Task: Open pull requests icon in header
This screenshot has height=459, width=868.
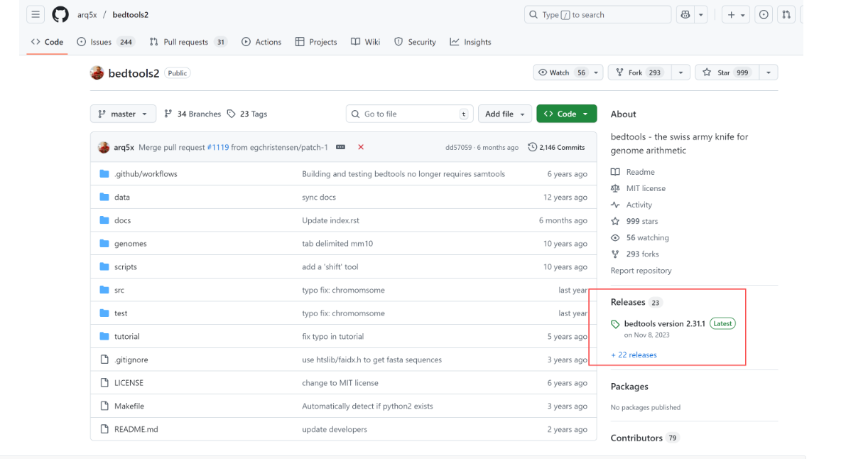Action: pos(786,14)
